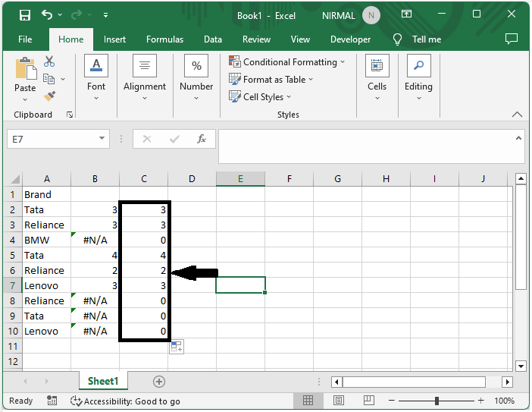Open the Formulas tab
This screenshot has width=532, height=412.
[165, 39]
